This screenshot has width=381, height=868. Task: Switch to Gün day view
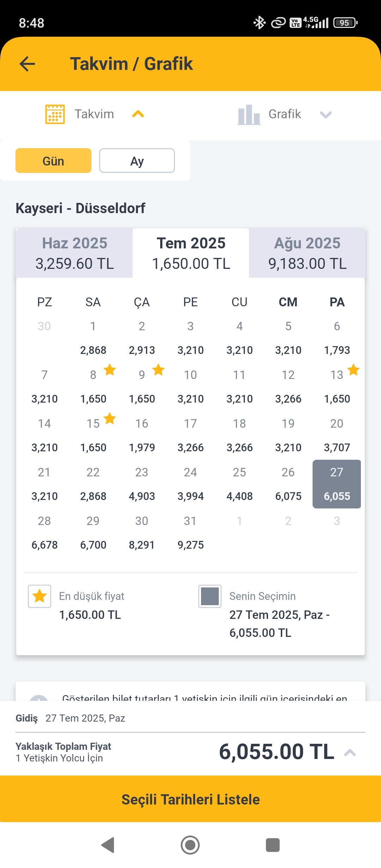tap(53, 161)
